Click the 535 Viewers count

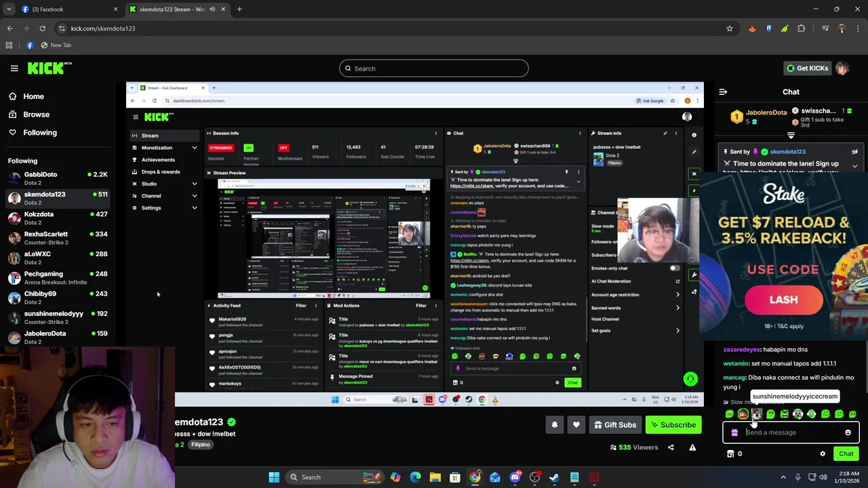(x=633, y=447)
